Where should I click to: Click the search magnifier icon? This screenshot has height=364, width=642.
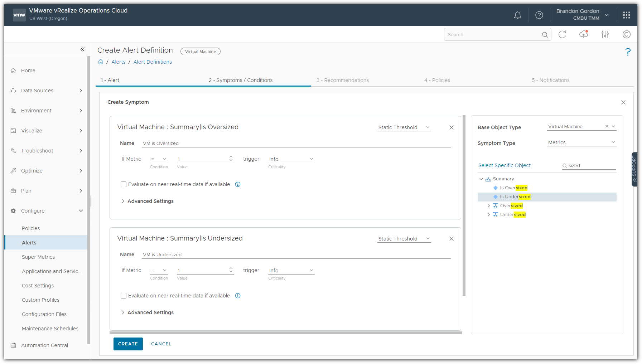pos(545,35)
